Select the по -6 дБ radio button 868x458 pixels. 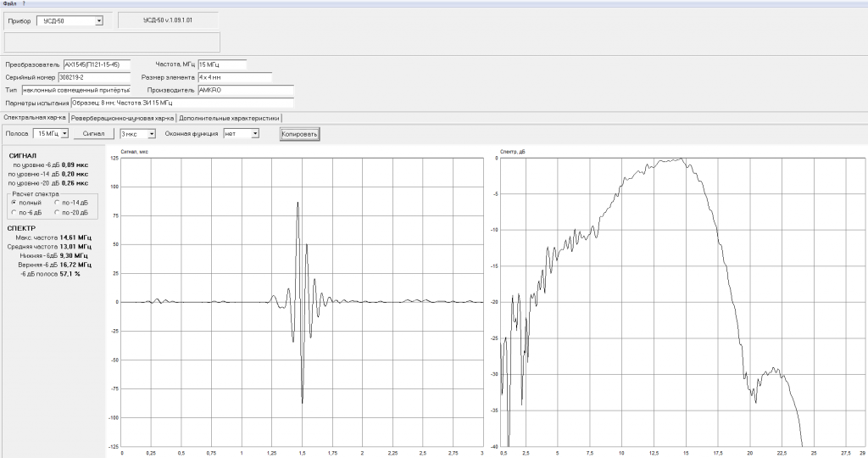point(14,213)
